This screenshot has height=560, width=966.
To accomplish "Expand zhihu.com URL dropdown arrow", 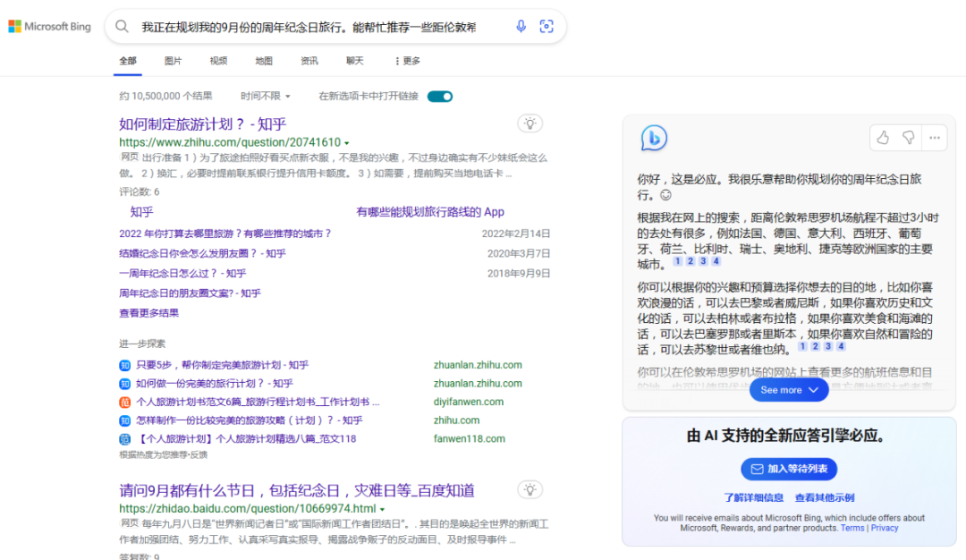I will 347,143.
